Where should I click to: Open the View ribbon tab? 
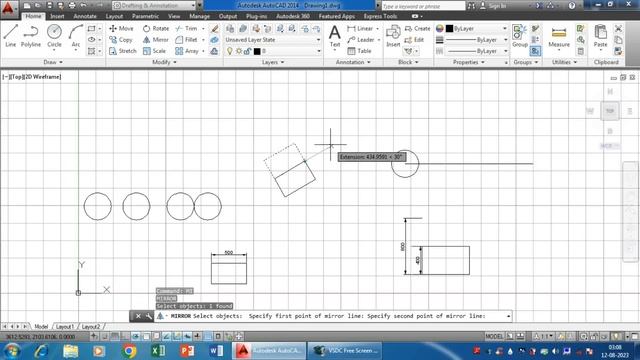(174, 16)
